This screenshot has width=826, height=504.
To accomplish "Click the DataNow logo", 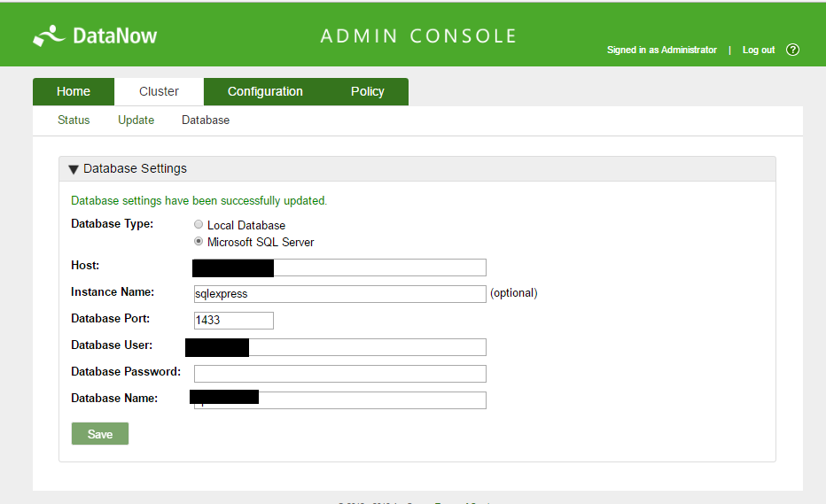I will pos(95,36).
